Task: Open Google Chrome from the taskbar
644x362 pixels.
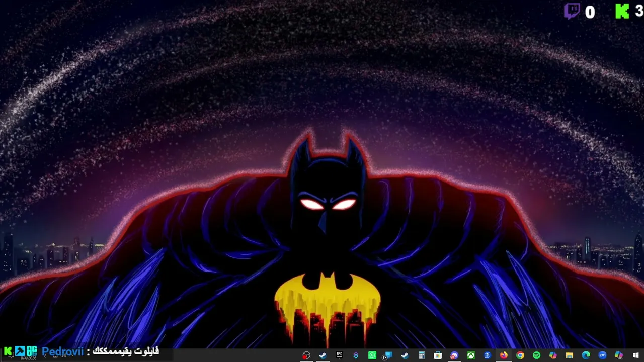Action: pos(520,355)
